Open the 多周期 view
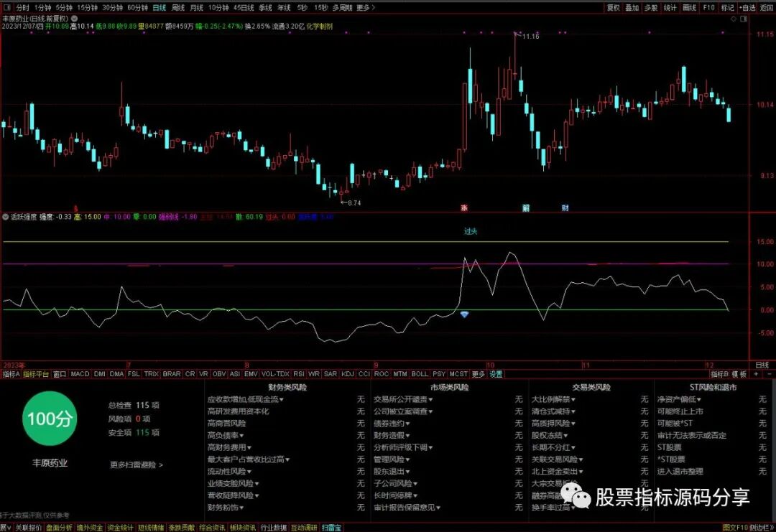This screenshot has width=776, height=532. (343, 7)
